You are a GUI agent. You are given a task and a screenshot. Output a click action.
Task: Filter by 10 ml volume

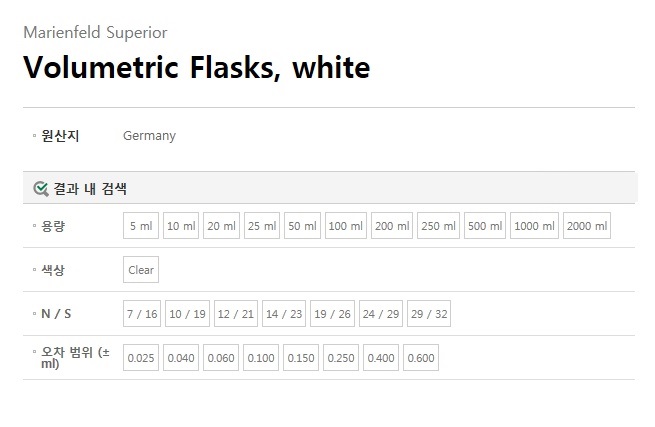[x=181, y=226]
